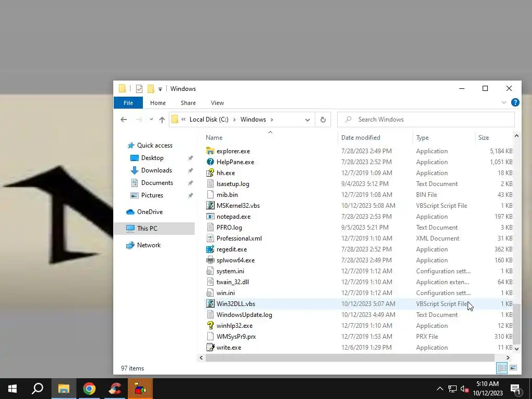This screenshot has height=399, width=532.
Task: Click the horizontal scrollbar thumb
Action: (350, 357)
